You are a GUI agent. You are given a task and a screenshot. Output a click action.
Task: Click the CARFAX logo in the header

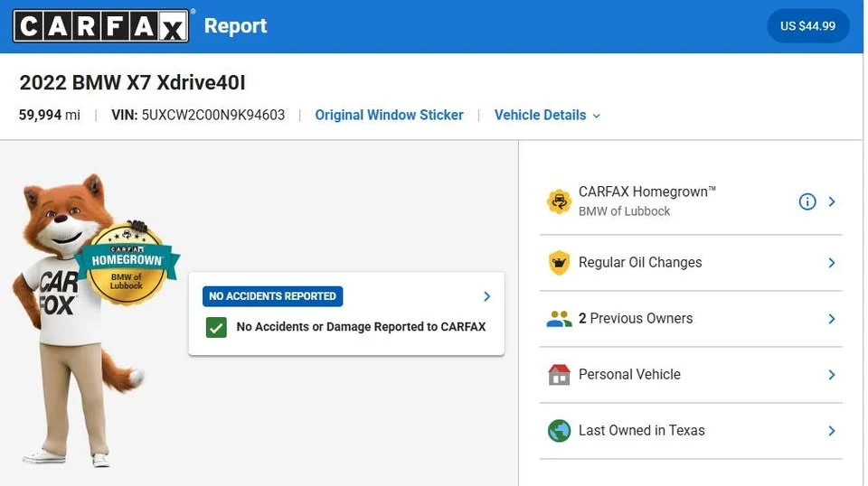(x=100, y=26)
